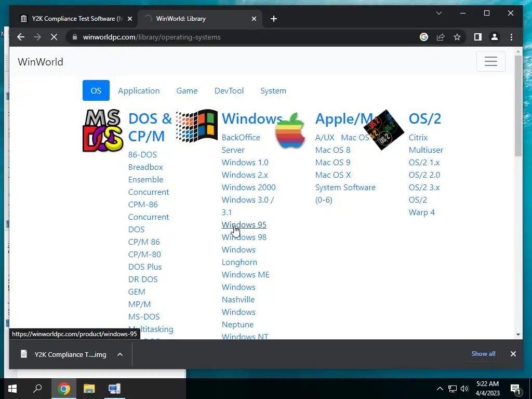This screenshot has height=399, width=532.
Task: Close the Y2K Compliance Test Software tab
Action: coord(129,19)
